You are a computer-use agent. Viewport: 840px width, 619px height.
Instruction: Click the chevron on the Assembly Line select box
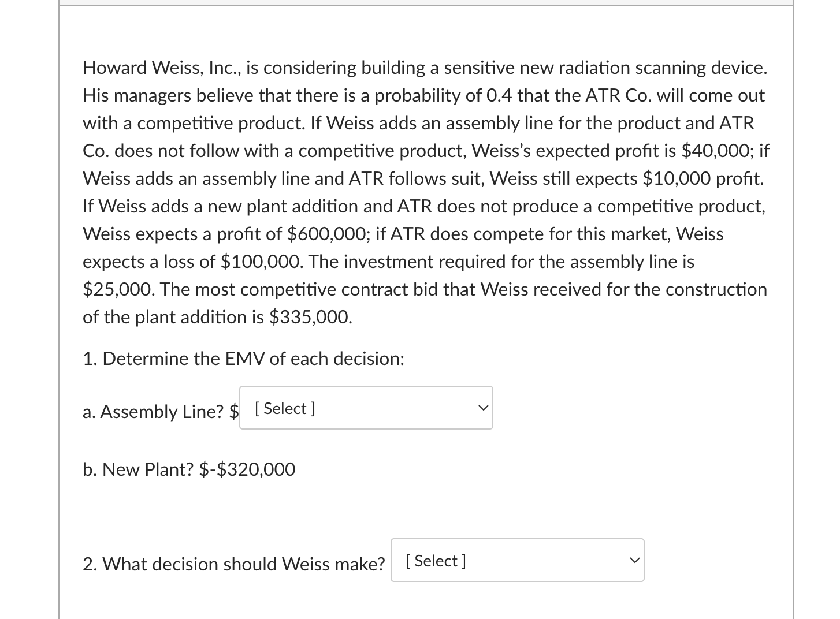483,408
